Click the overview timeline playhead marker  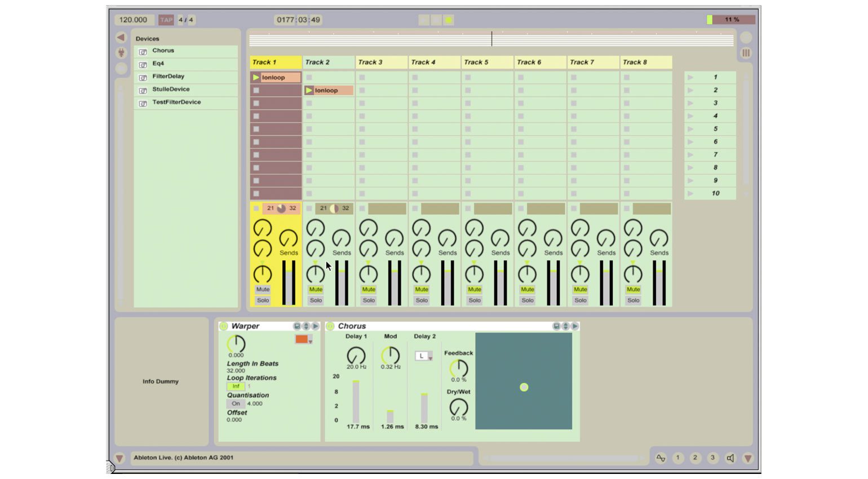[491, 39]
